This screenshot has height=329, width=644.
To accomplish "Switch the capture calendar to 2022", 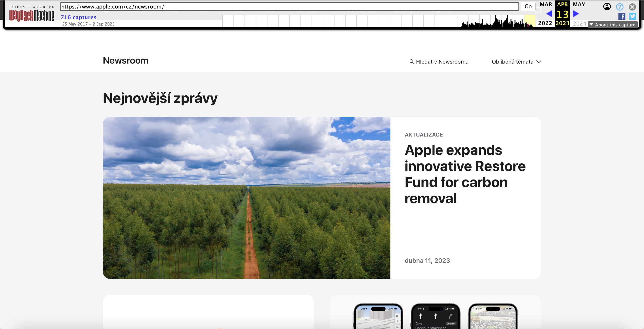I will 545,23.
